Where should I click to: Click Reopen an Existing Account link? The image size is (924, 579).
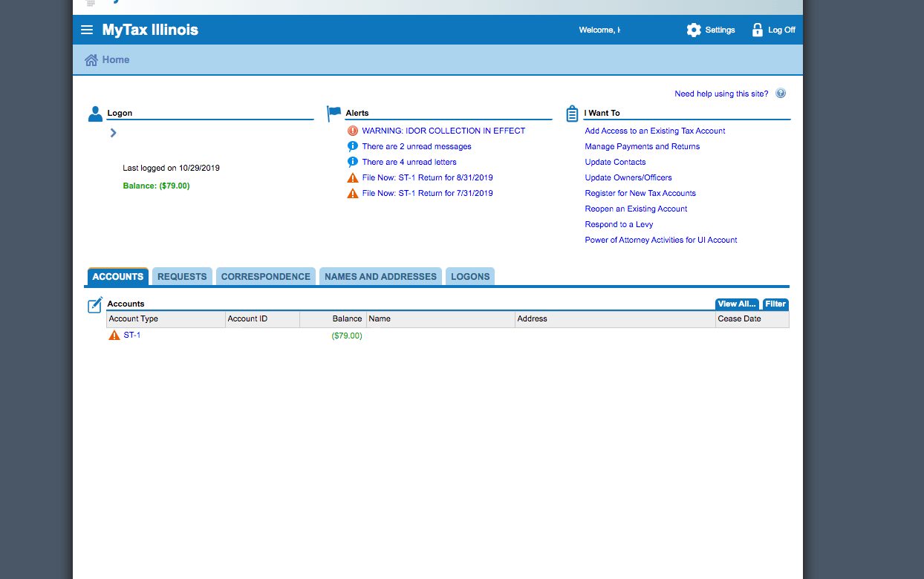[x=636, y=209]
